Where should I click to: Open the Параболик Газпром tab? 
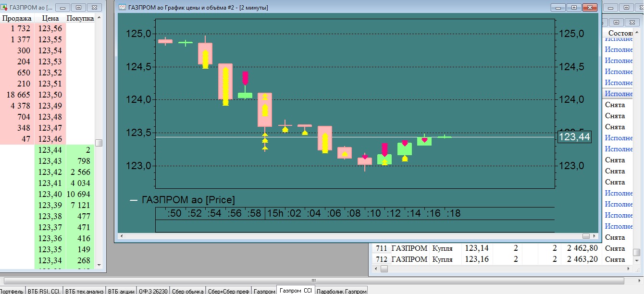point(342,291)
